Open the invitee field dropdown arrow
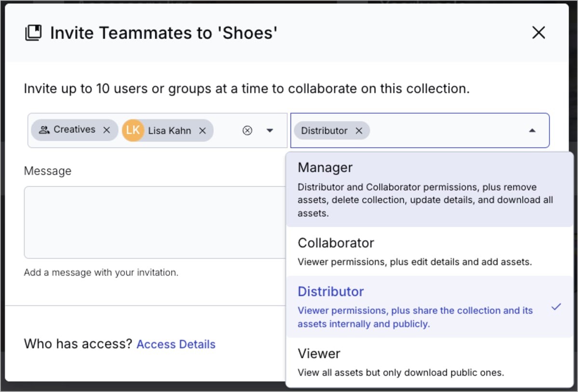This screenshot has height=392, width=578. (x=270, y=130)
